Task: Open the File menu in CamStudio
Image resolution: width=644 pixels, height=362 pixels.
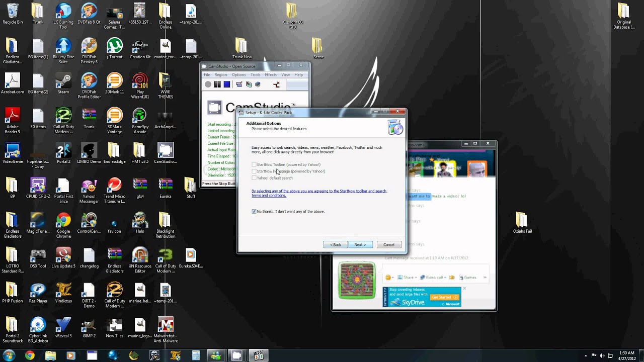Action: coord(207,74)
